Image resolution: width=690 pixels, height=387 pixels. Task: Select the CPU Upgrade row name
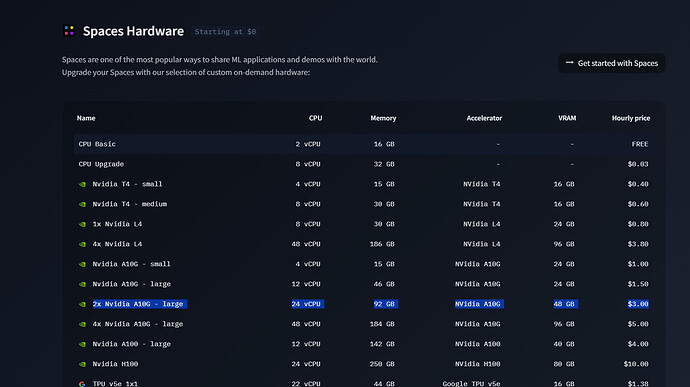(x=101, y=164)
